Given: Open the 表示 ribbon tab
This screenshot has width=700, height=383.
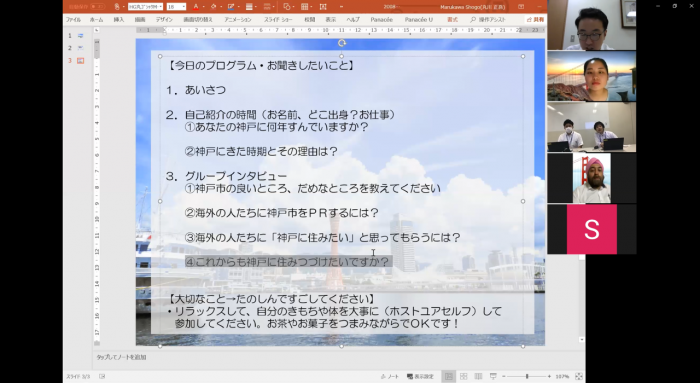Looking at the screenshot, I should coord(331,20).
